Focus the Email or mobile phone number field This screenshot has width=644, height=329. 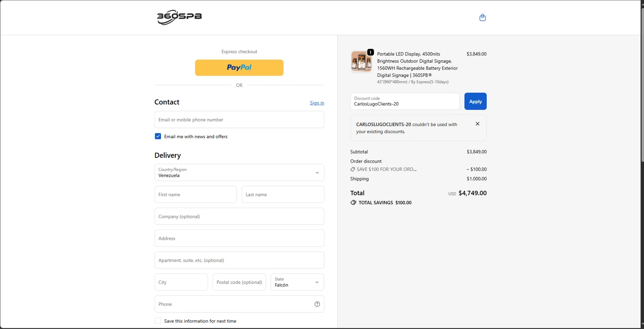point(239,120)
